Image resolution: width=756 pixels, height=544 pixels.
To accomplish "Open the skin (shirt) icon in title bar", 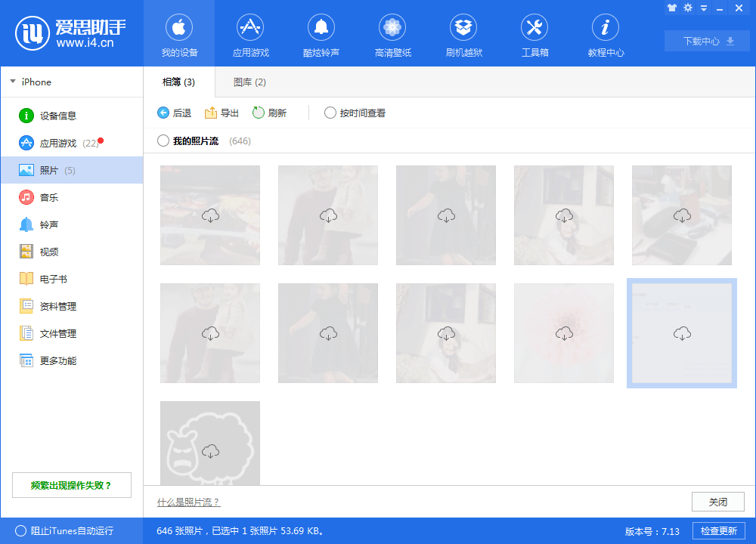I will (x=672, y=8).
